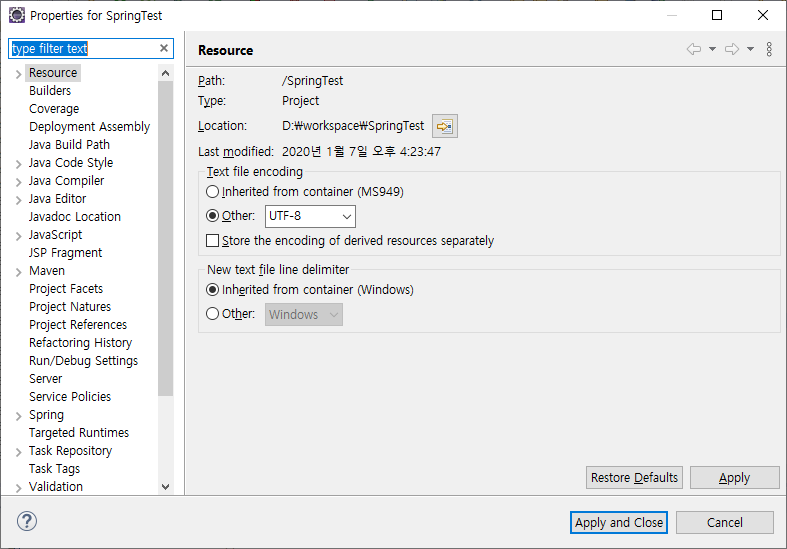This screenshot has height=549, width=787.
Task: Open Run/Debug Settings page
Action: pyautogui.click(x=83, y=361)
